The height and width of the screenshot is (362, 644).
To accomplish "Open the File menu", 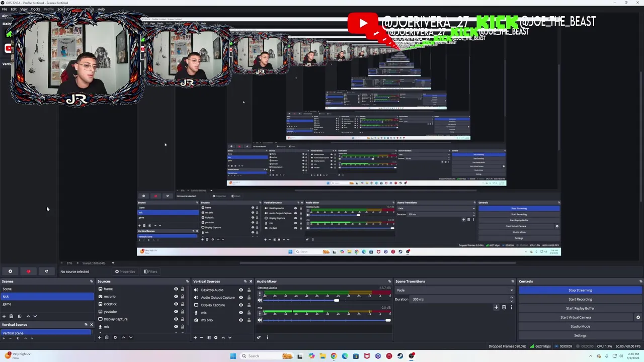I will click(x=4, y=9).
